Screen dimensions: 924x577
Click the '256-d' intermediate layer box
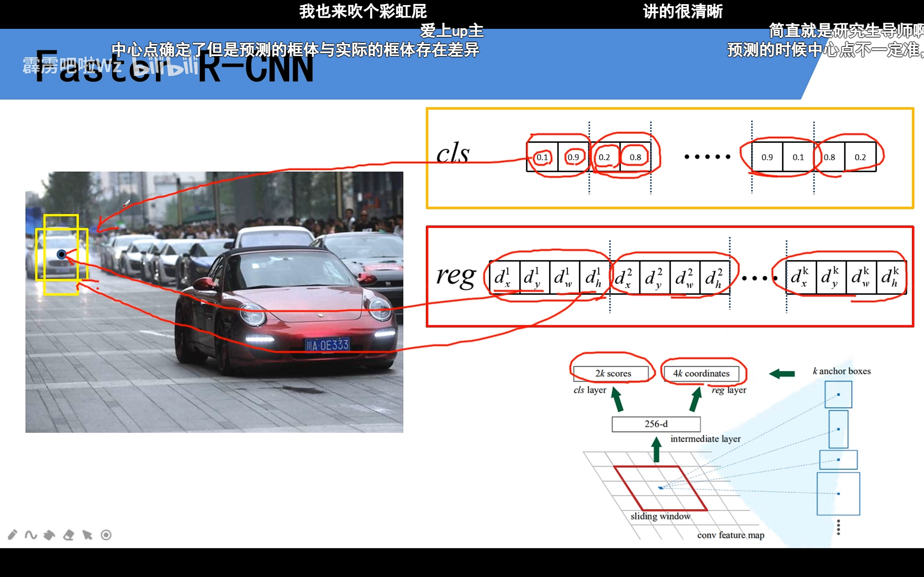point(656,424)
